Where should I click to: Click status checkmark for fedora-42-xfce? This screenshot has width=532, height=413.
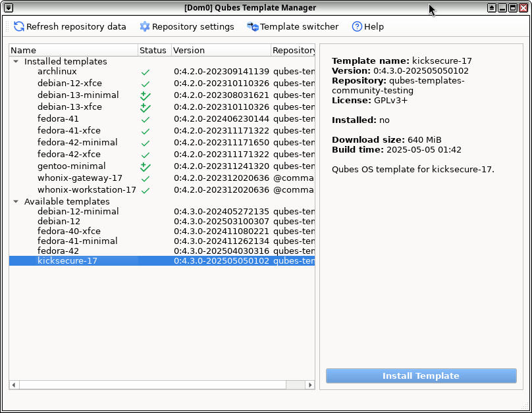tap(146, 155)
